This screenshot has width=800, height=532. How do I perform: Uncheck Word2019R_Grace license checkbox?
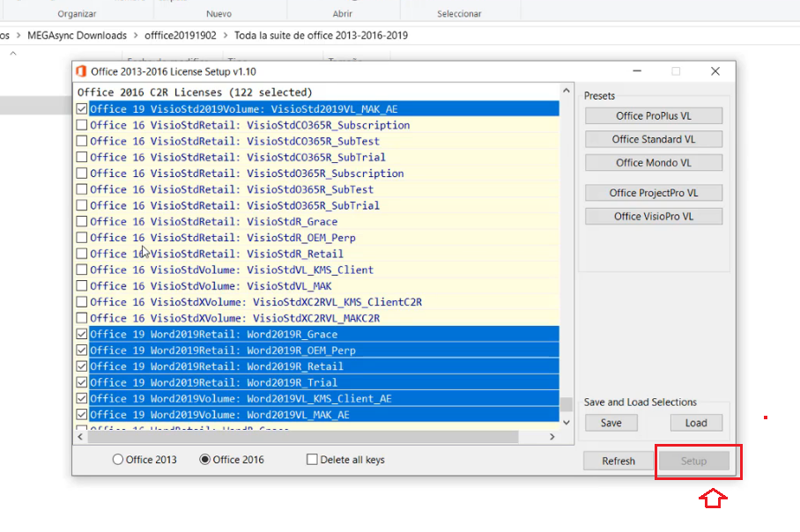[x=82, y=334]
